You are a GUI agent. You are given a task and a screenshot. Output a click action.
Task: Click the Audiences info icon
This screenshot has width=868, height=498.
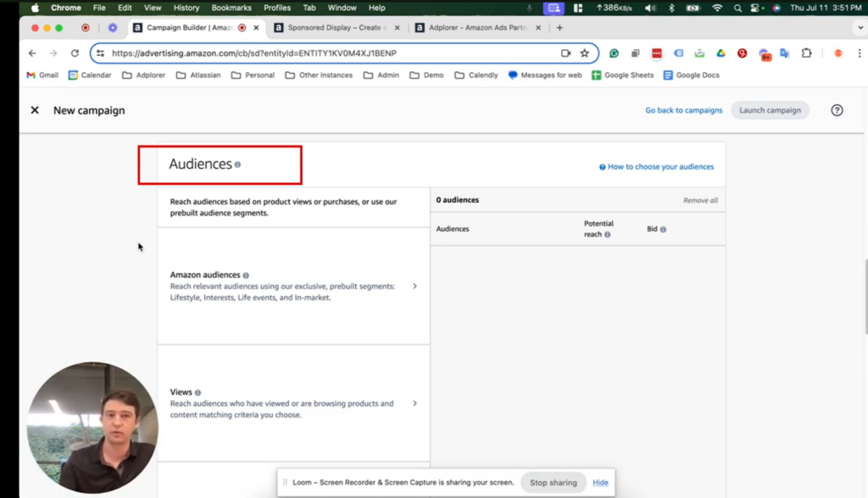[x=237, y=165]
